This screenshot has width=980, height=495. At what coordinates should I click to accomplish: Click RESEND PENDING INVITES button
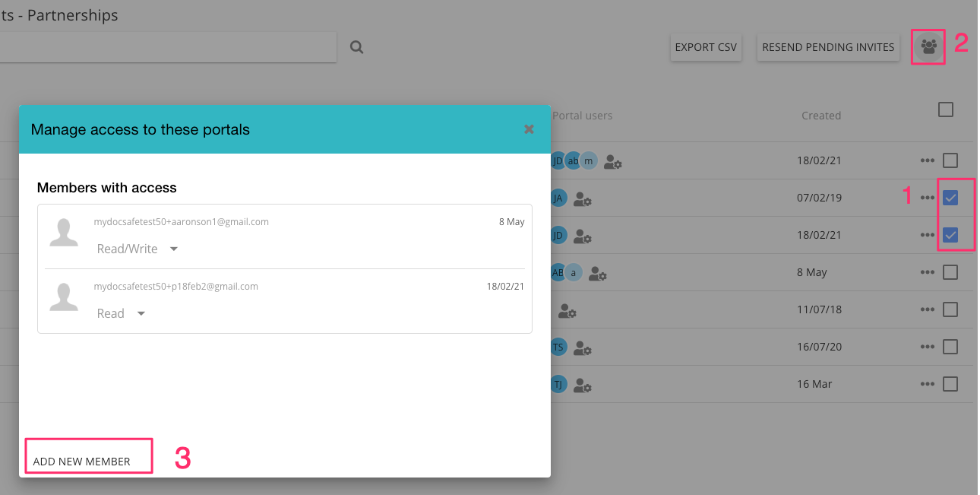[x=828, y=47]
